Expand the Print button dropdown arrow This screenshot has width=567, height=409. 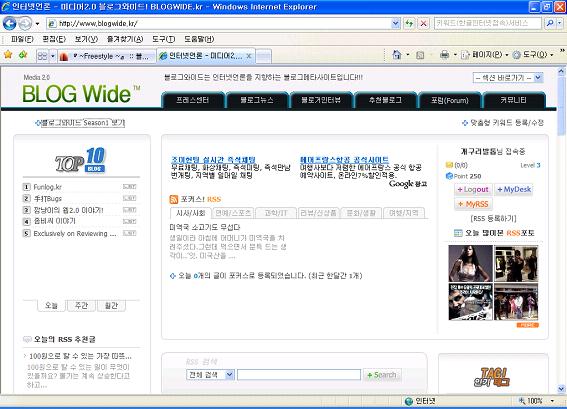pos(455,55)
